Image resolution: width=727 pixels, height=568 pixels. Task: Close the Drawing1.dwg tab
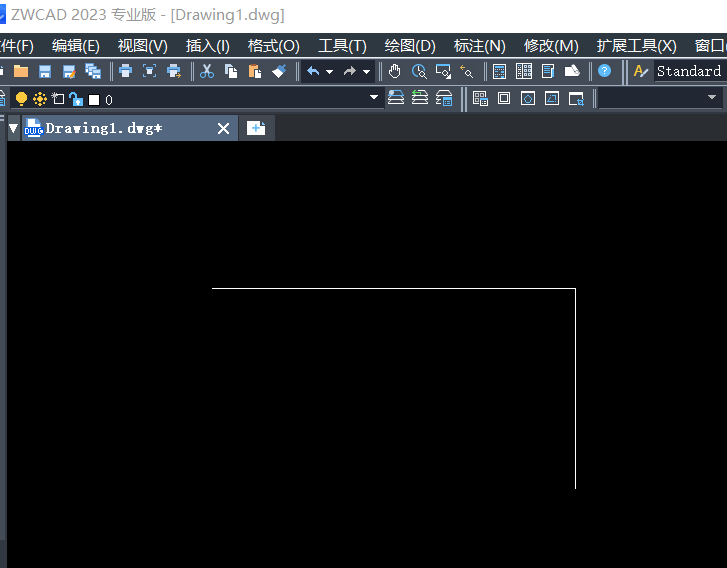tap(223, 128)
